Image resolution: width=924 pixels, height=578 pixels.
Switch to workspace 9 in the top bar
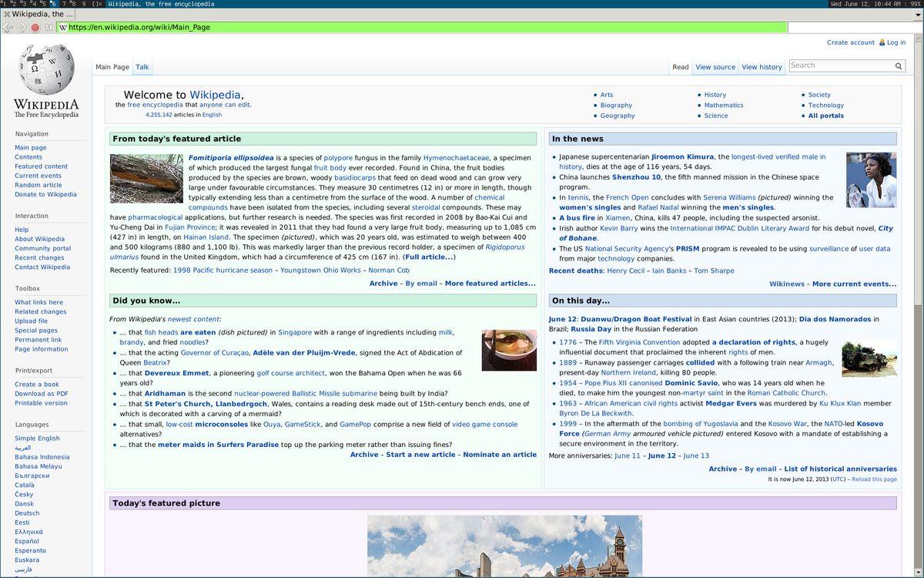point(83,4)
